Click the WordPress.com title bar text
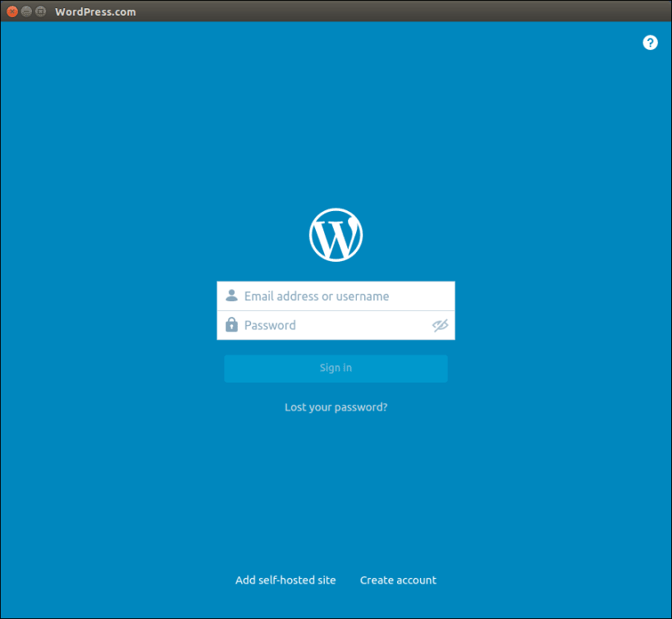The width and height of the screenshot is (672, 619). coord(95,11)
